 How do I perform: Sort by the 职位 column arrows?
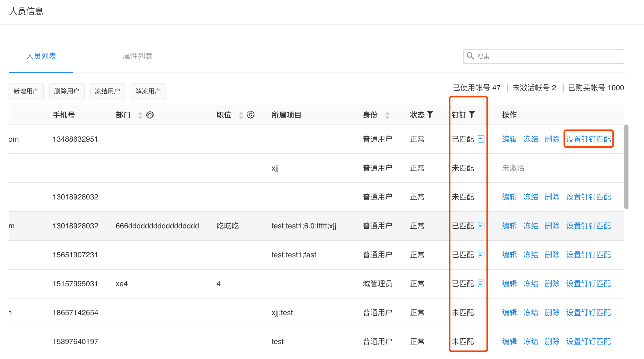coord(241,115)
